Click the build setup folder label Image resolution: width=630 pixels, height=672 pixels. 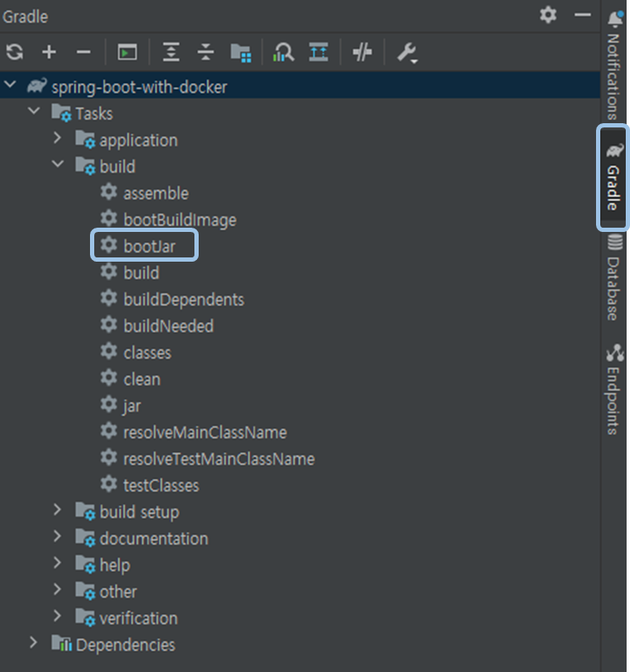coord(139,512)
